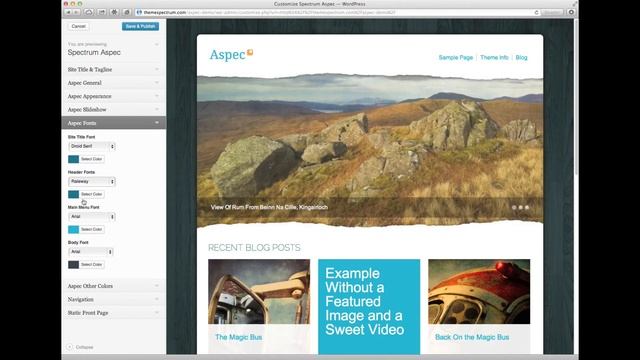The image size is (640, 360).
Task: Open the Body Font dropdown
Action: 91,252
